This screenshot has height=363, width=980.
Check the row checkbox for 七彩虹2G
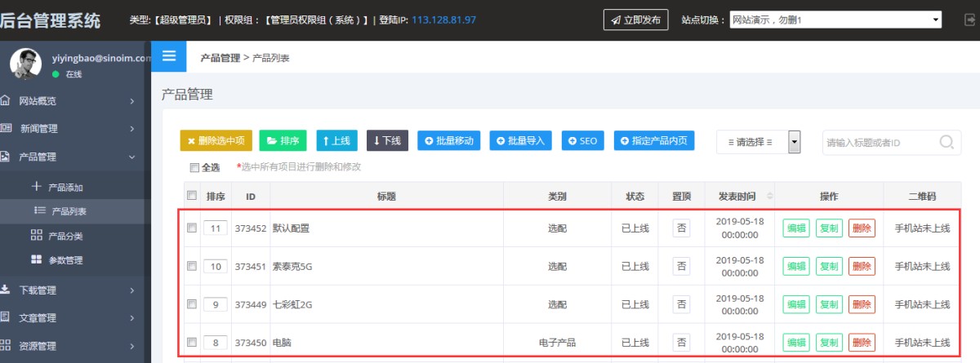(192, 304)
